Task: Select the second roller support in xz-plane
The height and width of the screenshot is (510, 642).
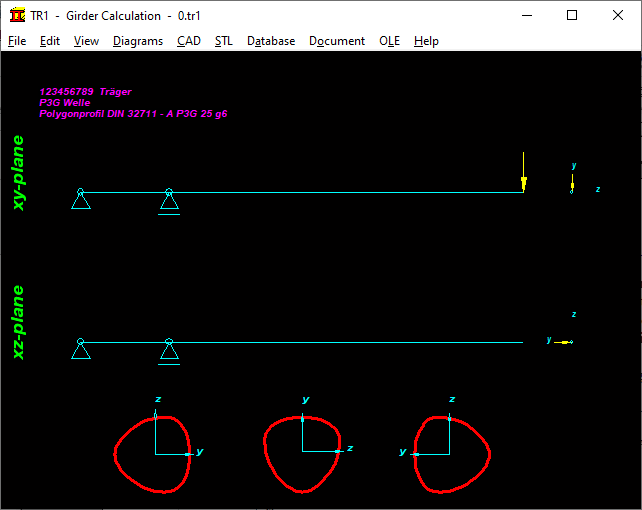Action: coord(169,352)
